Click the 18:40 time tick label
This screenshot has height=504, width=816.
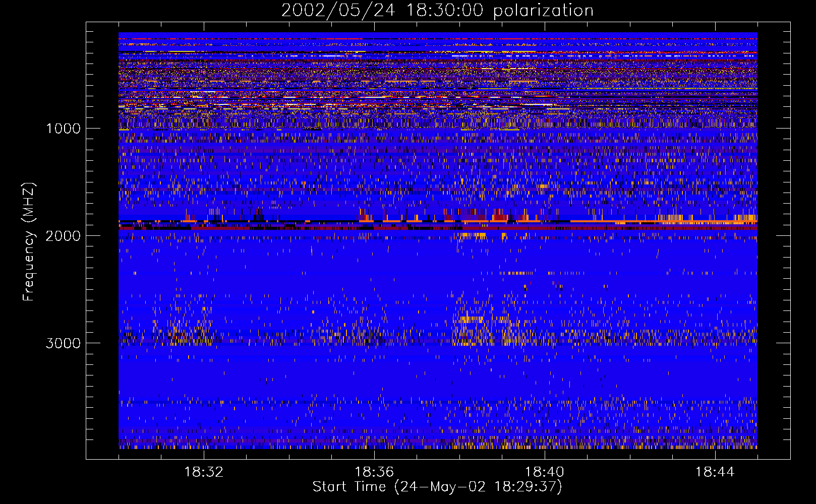(545, 472)
